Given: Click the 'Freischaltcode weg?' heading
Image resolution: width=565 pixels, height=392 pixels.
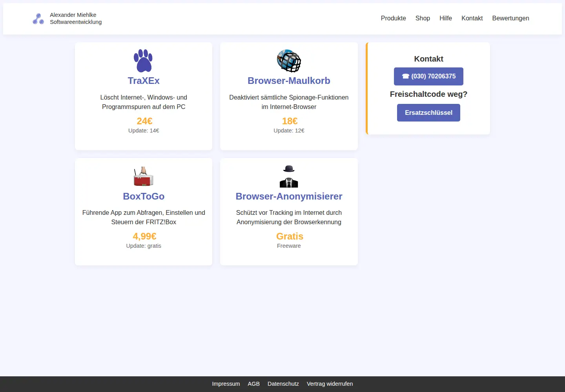Looking at the screenshot, I should tap(428, 94).
